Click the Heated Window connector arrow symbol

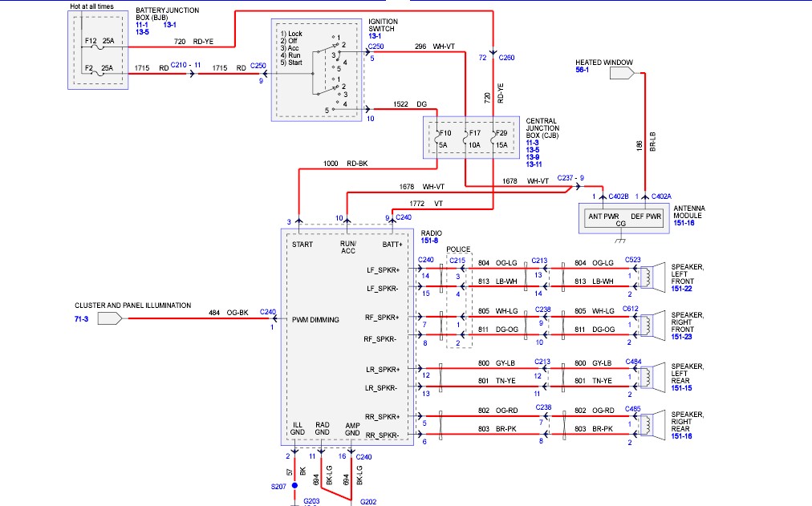[622, 74]
